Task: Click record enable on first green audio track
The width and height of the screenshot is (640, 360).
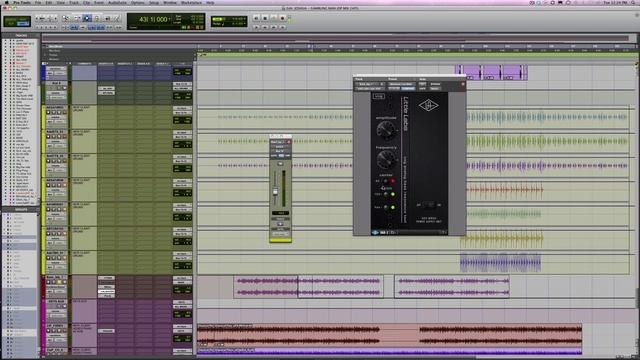Action: [x=48, y=113]
